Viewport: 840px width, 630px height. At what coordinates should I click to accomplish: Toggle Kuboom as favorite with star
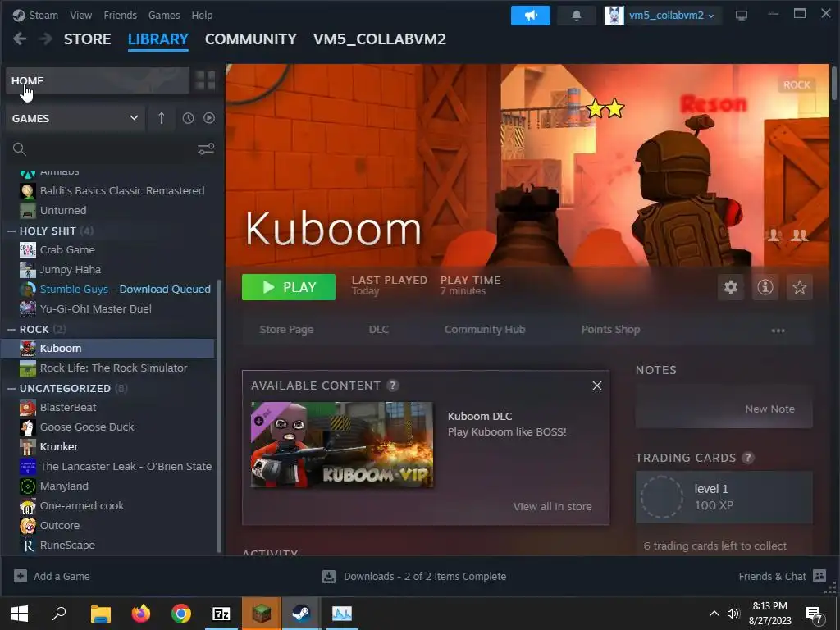tap(799, 287)
